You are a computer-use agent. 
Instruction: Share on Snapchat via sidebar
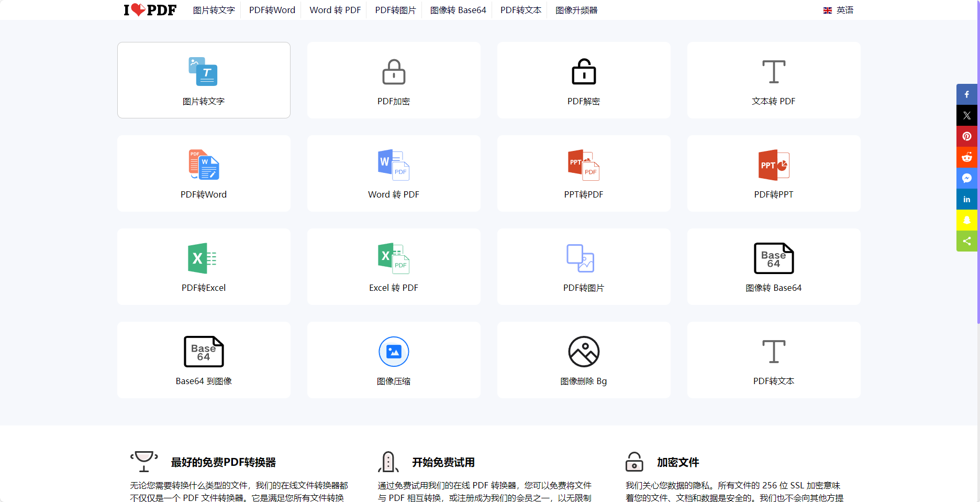(967, 220)
